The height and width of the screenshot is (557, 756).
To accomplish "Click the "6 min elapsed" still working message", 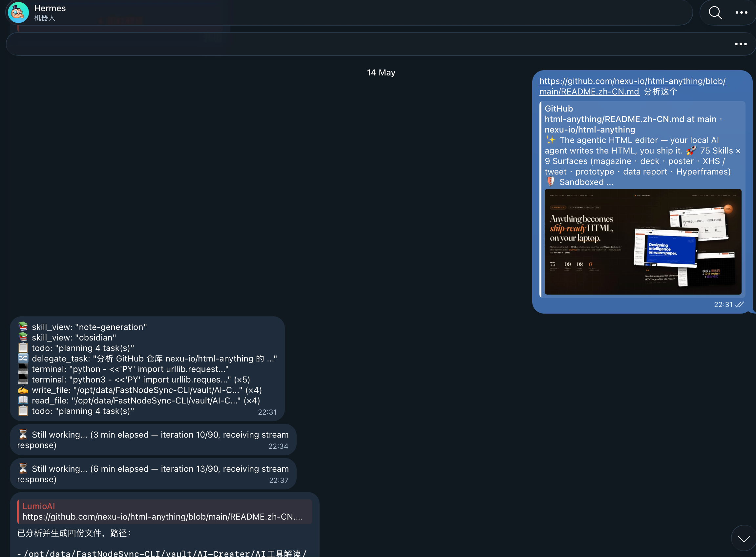I will pyautogui.click(x=153, y=474).
